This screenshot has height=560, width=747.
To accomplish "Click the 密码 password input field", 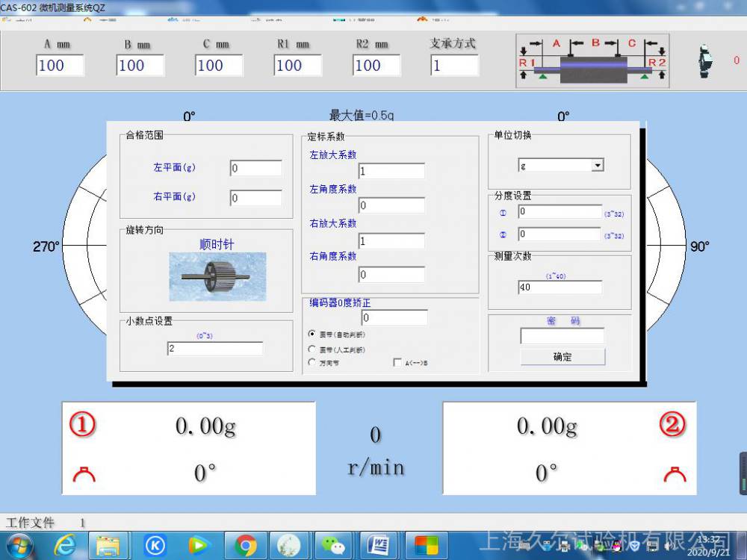I will pyautogui.click(x=562, y=336).
